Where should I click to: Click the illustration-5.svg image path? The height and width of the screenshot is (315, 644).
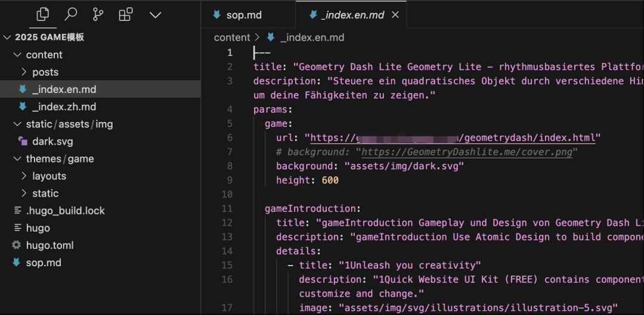pyautogui.click(x=478, y=308)
